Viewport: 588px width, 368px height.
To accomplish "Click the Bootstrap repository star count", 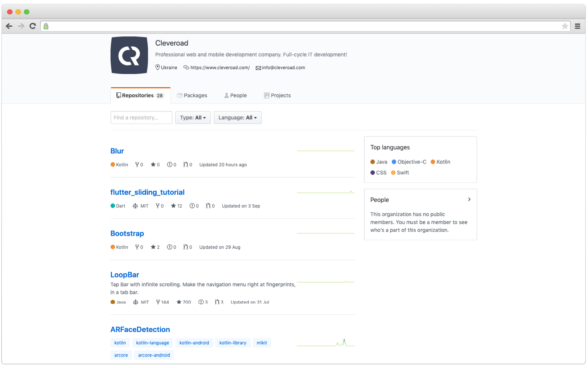I will click(155, 247).
